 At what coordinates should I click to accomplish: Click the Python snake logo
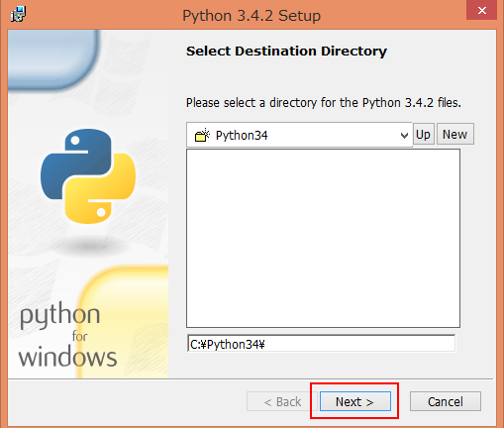tap(88, 176)
